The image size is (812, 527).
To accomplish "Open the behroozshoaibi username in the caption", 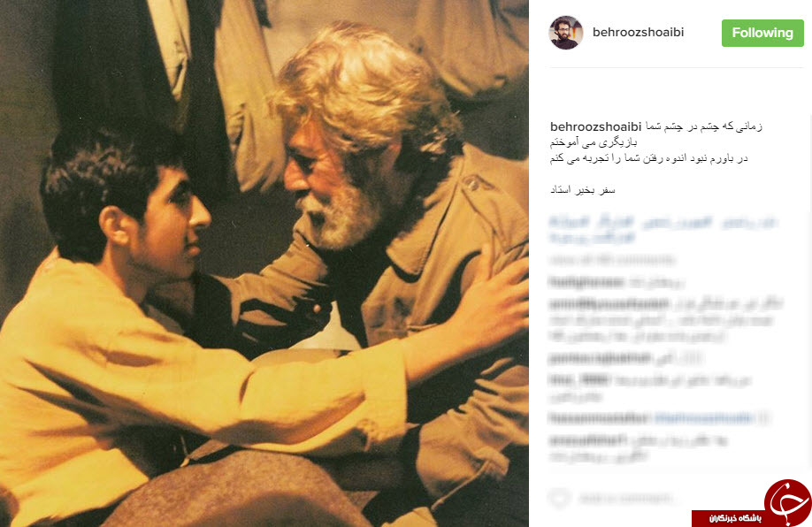I will 595,126.
